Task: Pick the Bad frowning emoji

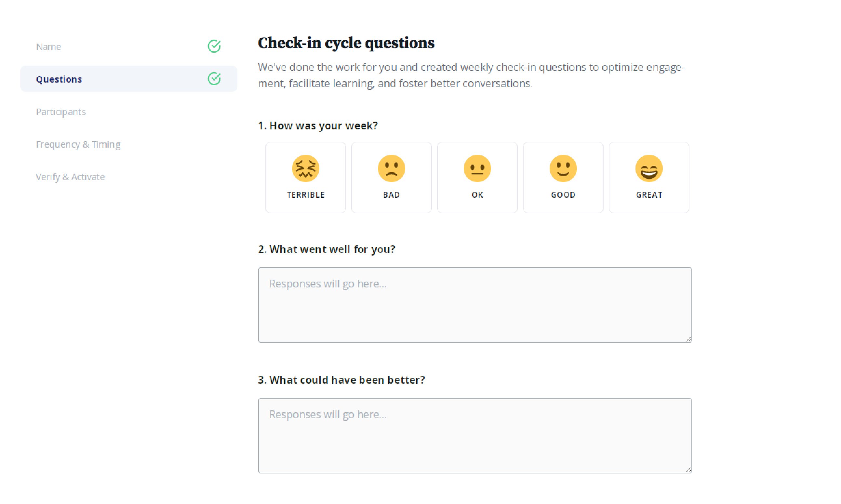Action: coord(391,168)
